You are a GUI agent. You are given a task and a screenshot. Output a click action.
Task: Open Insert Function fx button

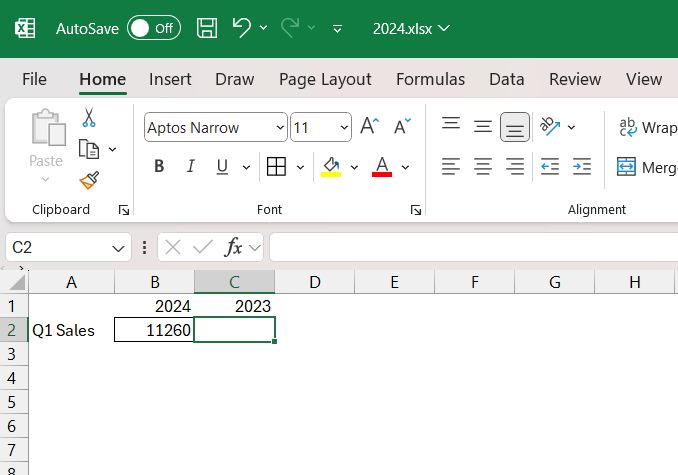click(233, 248)
